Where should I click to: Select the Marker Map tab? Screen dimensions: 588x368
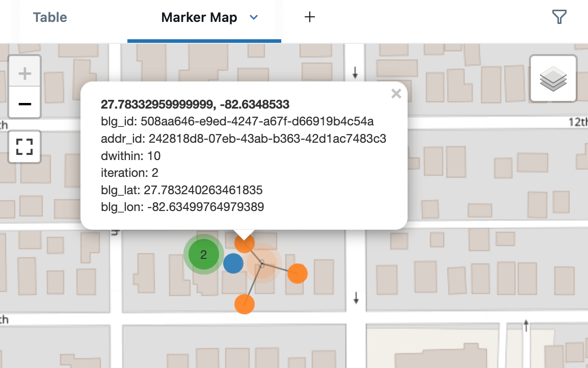[199, 17]
